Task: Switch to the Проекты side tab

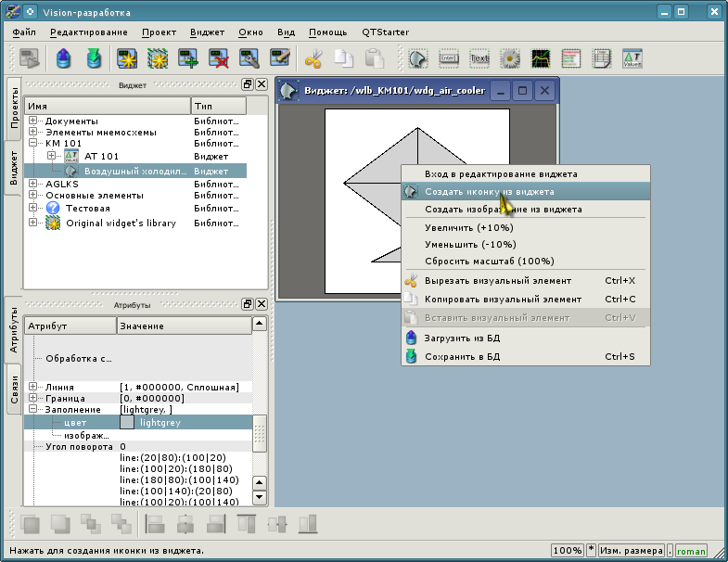Action: [x=14, y=109]
